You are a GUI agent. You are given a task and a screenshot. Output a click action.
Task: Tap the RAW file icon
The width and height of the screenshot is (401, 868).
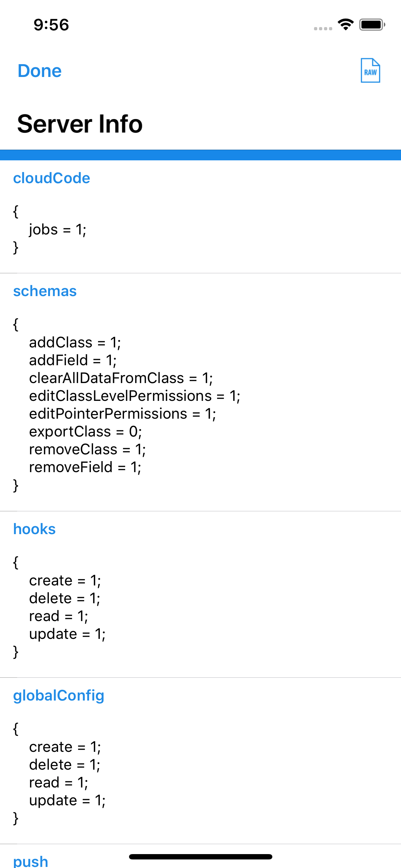click(370, 71)
